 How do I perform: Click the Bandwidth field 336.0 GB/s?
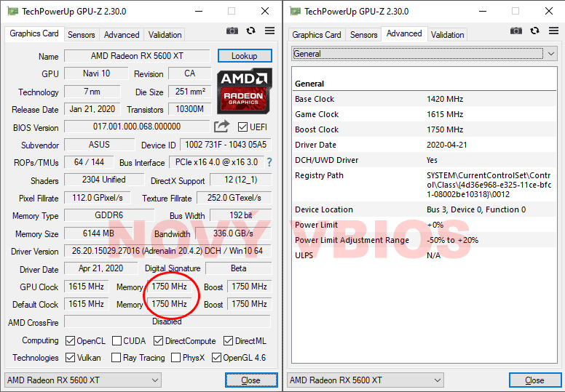(233, 233)
